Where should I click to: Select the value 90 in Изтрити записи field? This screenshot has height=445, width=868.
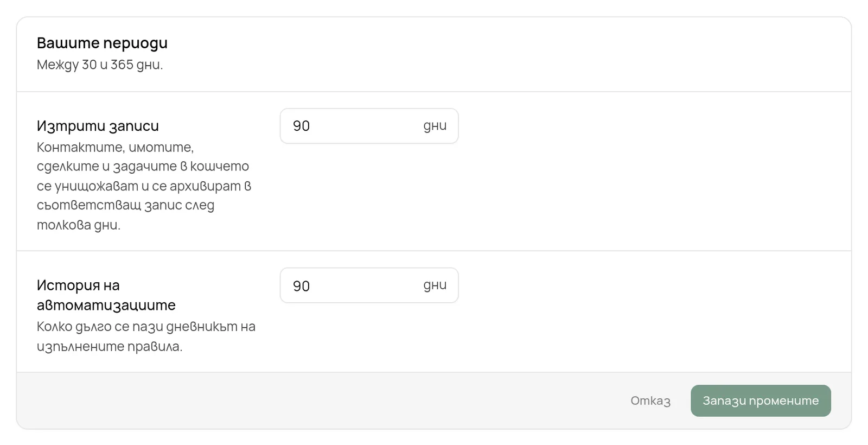302,126
